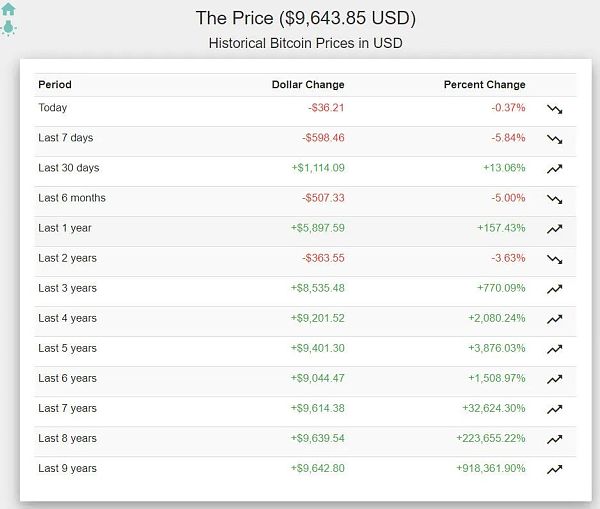
Task: Toggle the lightbulb theme icon
Action: 9,27
